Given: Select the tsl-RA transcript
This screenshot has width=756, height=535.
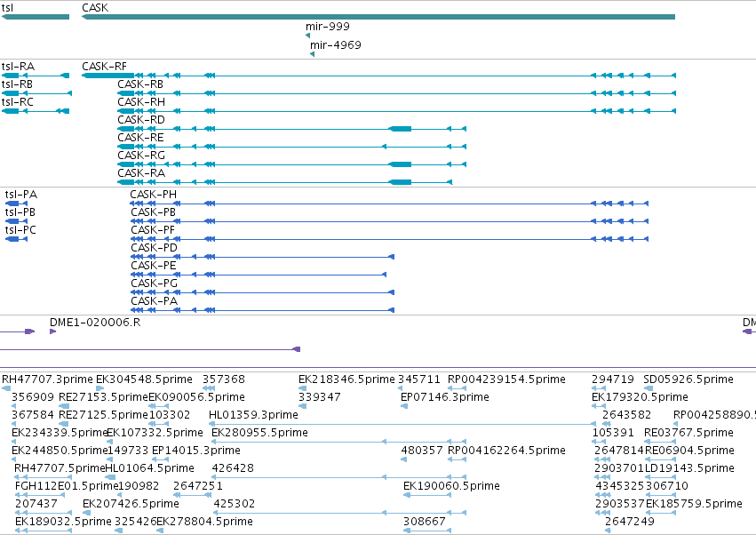Looking at the screenshot, I should (x=36, y=76).
